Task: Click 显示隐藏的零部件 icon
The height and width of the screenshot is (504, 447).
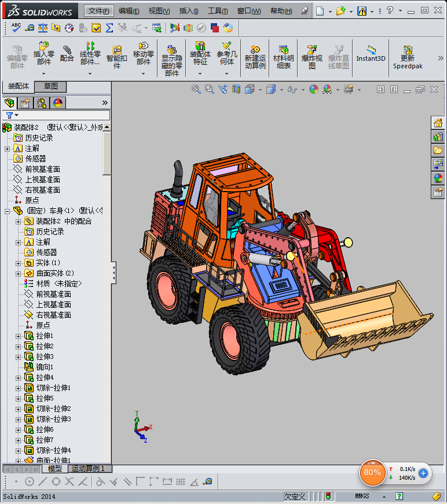Action: point(172,60)
